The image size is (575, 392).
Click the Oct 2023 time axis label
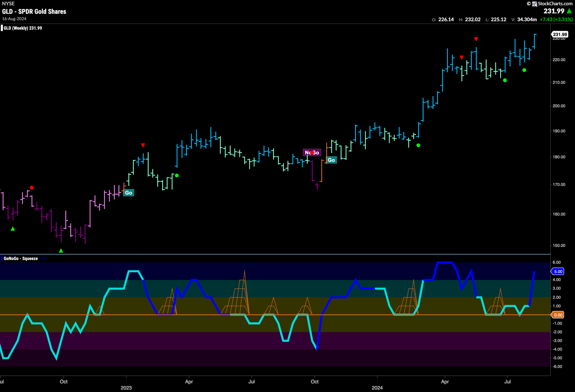(314, 382)
